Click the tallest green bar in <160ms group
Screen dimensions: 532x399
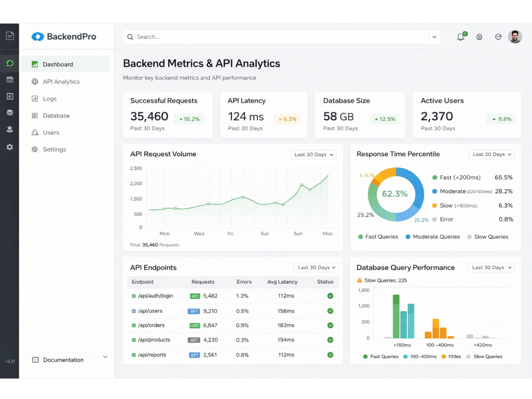click(x=396, y=316)
